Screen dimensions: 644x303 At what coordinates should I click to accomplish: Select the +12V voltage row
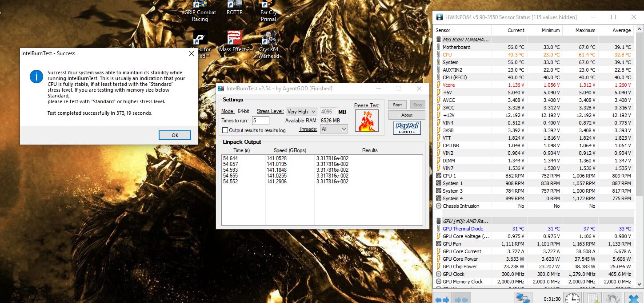[535, 115]
